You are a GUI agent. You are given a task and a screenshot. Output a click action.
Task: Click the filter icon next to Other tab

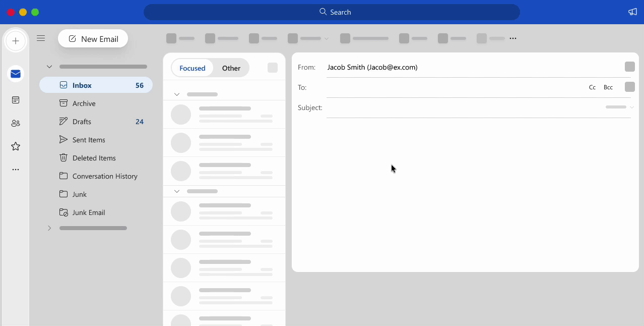coord(273,68)
